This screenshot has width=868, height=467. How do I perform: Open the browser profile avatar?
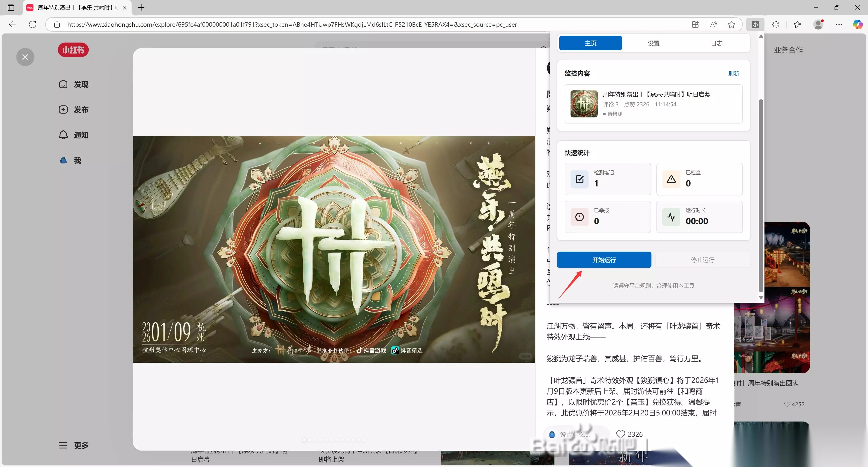pyautogui.click(x=818, y=24)
